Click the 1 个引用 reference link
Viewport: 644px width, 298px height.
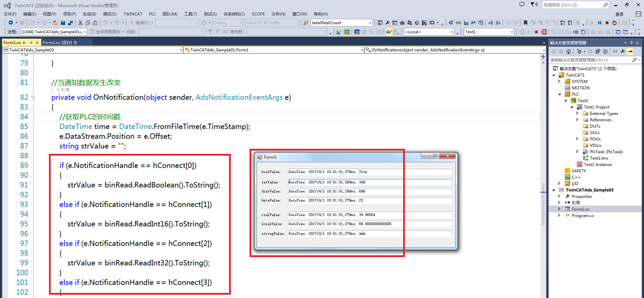[x=61, y=90]
